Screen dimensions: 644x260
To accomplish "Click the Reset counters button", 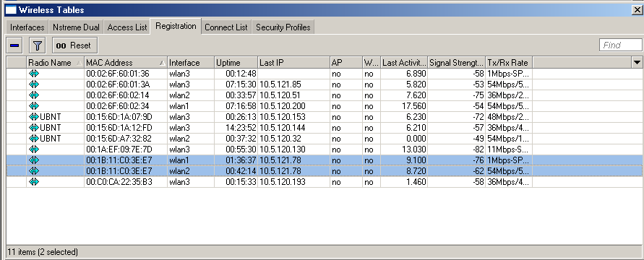I will pyautogui.click(x=75, y=45).
